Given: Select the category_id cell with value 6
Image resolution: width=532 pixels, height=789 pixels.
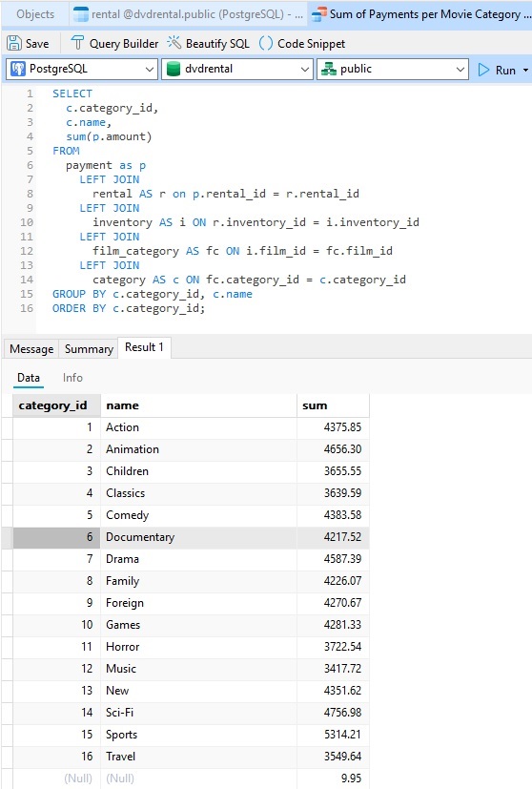Looking at the screenshot, I should (x=57, y=537).
